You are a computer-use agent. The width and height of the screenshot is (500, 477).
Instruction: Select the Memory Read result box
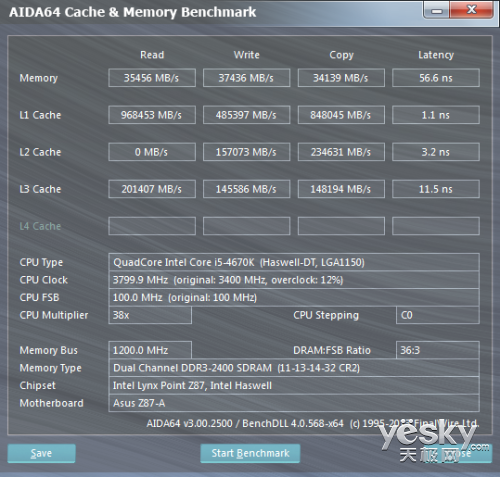tap(152, 78)
